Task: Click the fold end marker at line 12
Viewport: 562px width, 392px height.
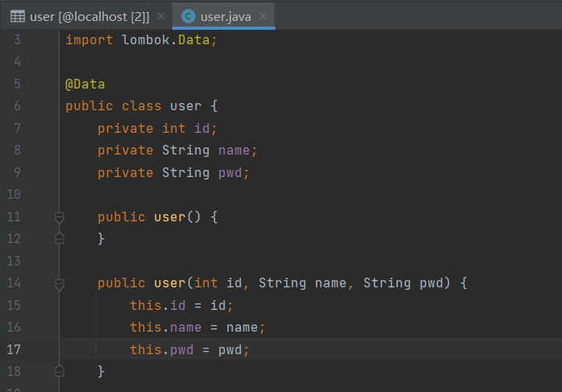Action: click(x=60, y=238)
